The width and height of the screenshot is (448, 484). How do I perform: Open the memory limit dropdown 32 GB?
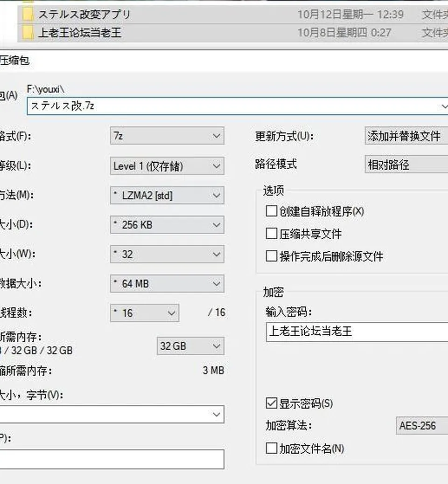[x=190, y=346]
